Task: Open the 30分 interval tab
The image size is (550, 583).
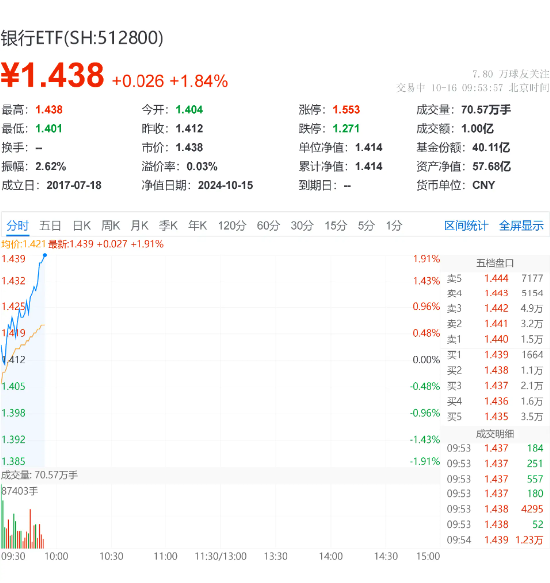Action: [302, 225]
